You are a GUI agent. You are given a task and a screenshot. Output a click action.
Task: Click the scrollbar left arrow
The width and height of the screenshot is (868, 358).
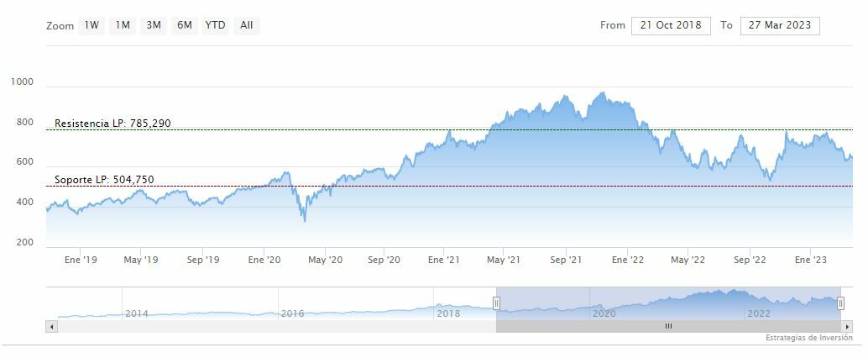(52, 326)
